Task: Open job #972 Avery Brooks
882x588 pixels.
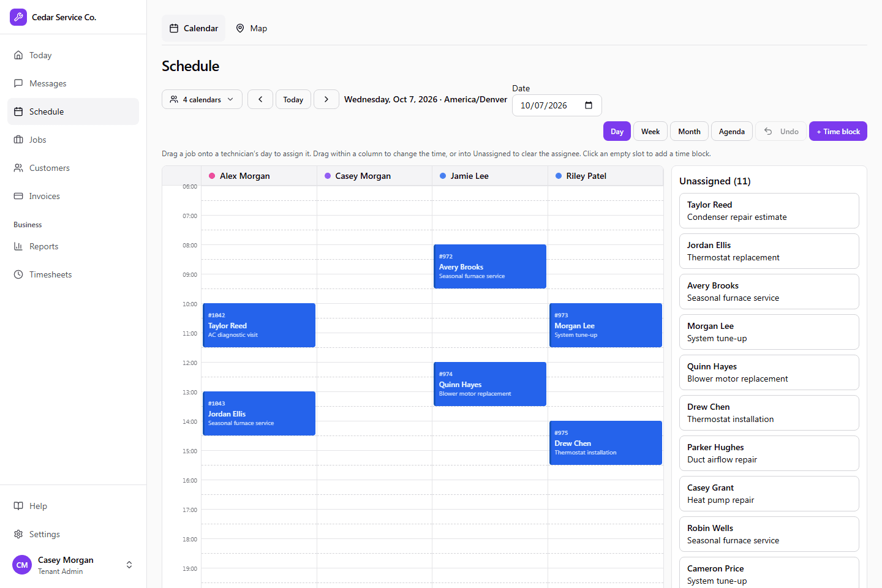Action: pyautogui.click(x=490, y=266)
